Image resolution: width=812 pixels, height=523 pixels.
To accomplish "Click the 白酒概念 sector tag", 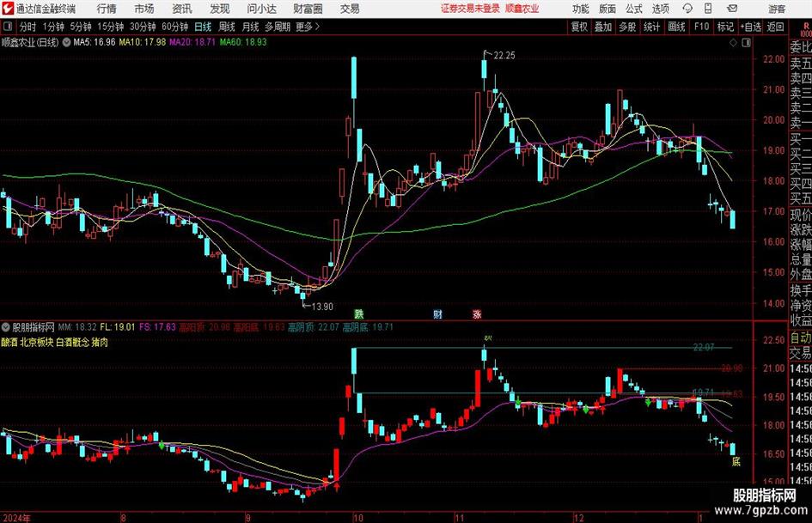I will tap(73, 343).
